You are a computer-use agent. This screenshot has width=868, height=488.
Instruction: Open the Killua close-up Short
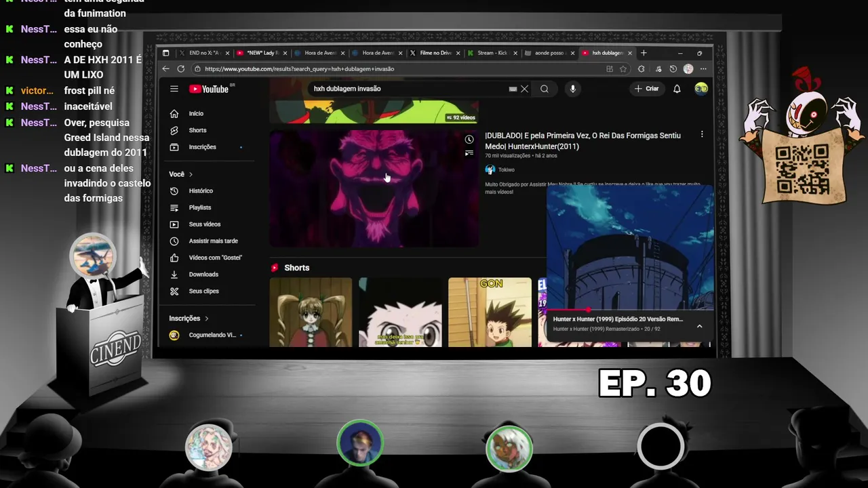click(x=400, y=312)
